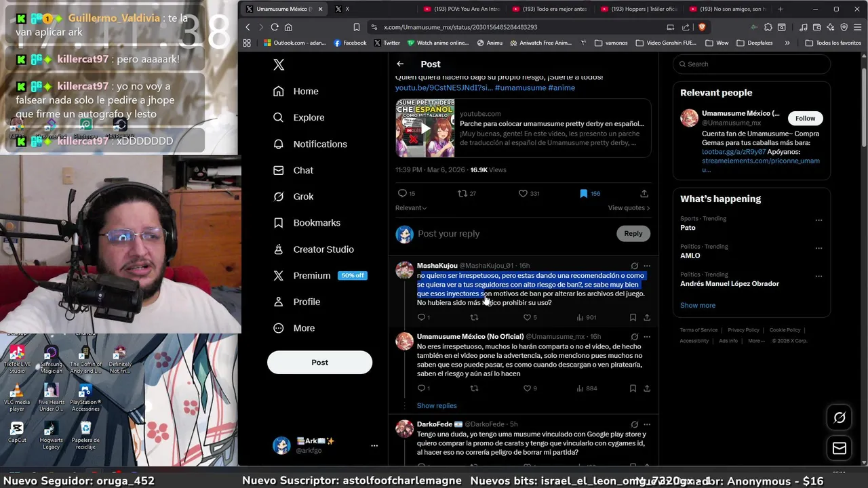Open the More menu in sidebar
The width and height of the screenshot is (868, 488).
click(294, 328)
